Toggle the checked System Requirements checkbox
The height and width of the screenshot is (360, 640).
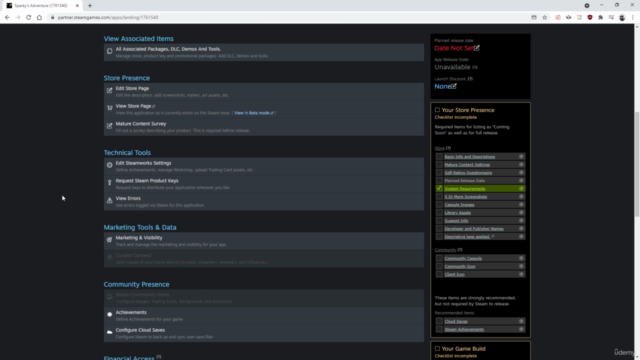tap(439, 189)
